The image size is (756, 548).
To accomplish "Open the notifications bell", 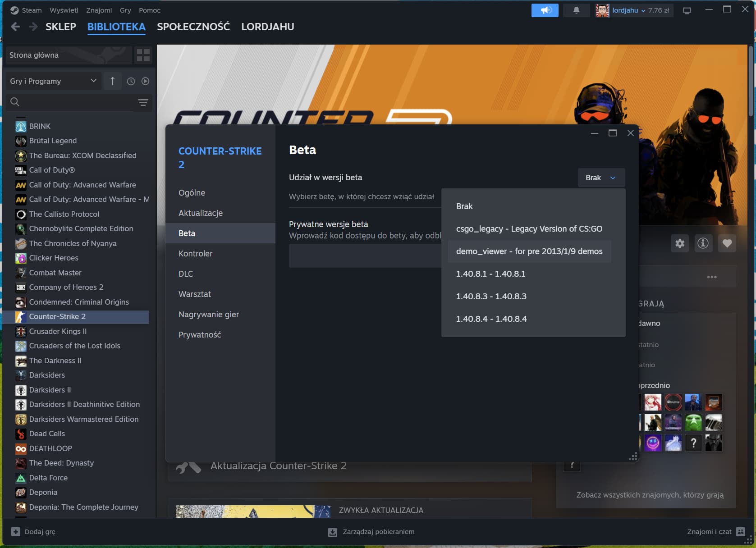I will (x=576, y=10).
